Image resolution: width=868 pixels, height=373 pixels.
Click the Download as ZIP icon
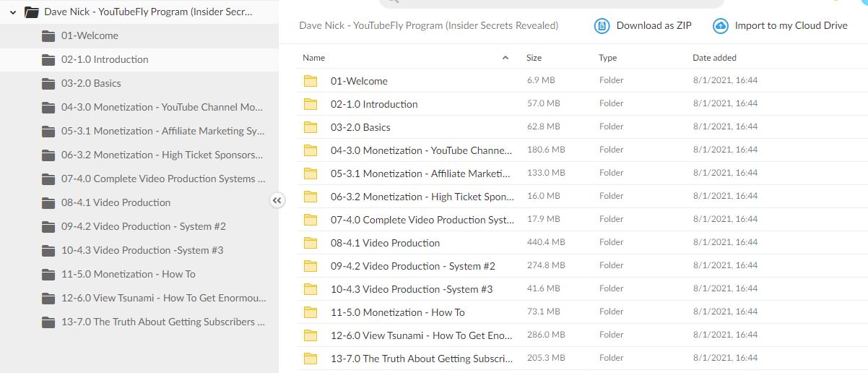602,26
